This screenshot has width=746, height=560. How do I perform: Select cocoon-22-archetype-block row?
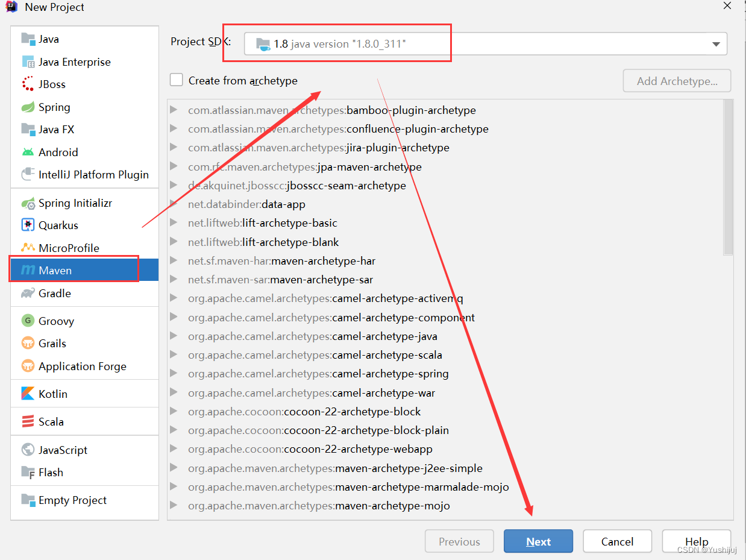tap(445, 411)
